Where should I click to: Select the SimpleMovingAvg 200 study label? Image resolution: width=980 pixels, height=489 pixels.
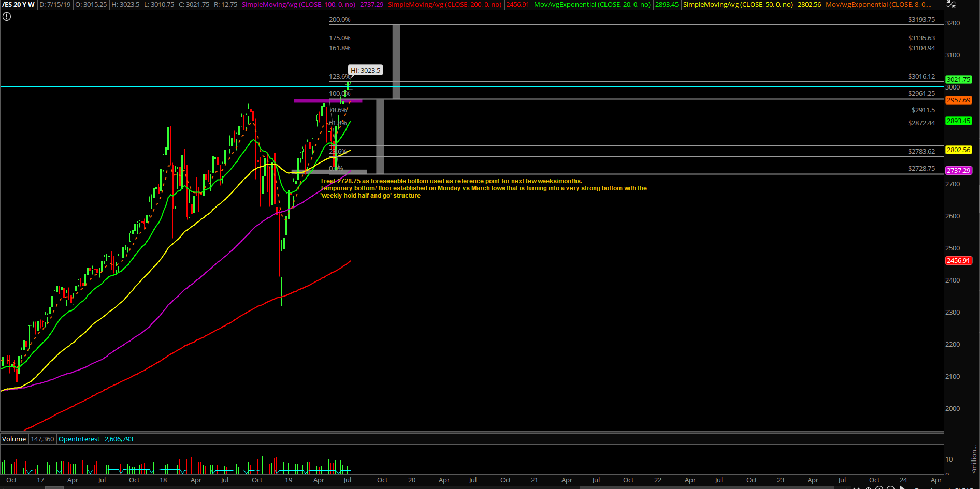coord(445,4)
